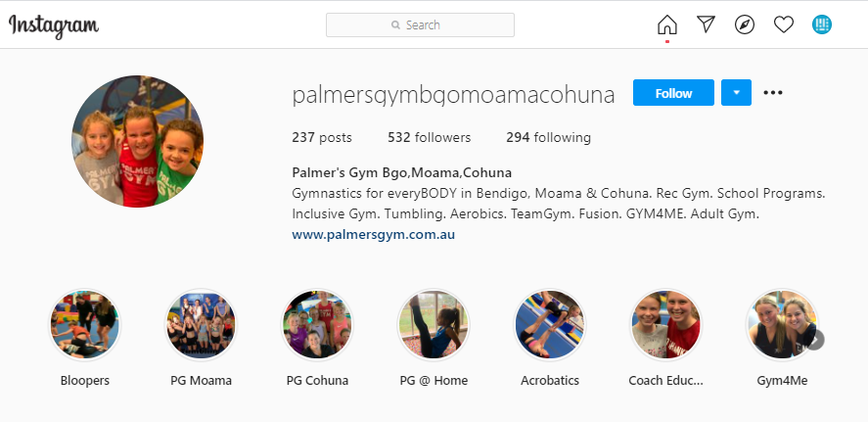The image size is (868, 422).
Task: Expand suggested accounts dropdown arrow
Action: [736, 92]
